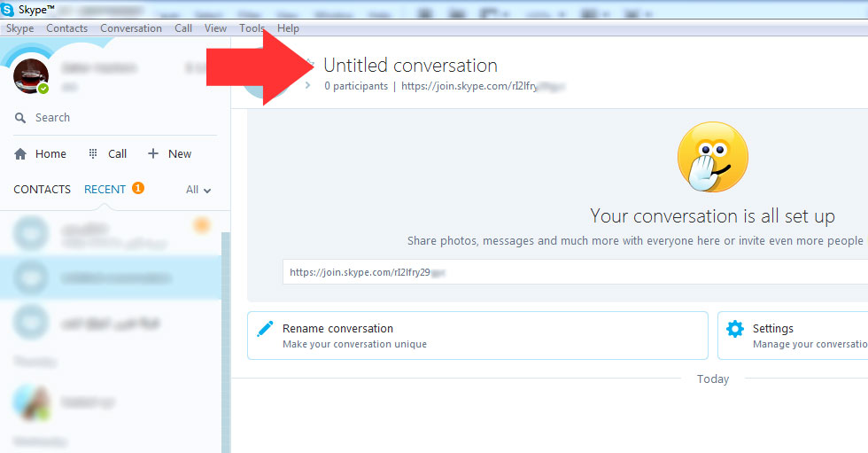Switch to the CONTACTS tab
868x453 pixels.
(x=43, y=190)
